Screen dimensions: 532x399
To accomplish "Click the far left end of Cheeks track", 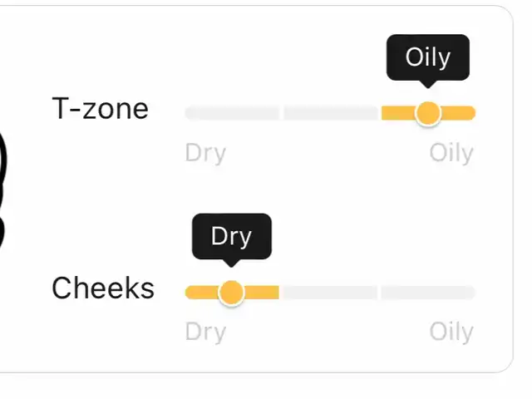I will (190, 293).
